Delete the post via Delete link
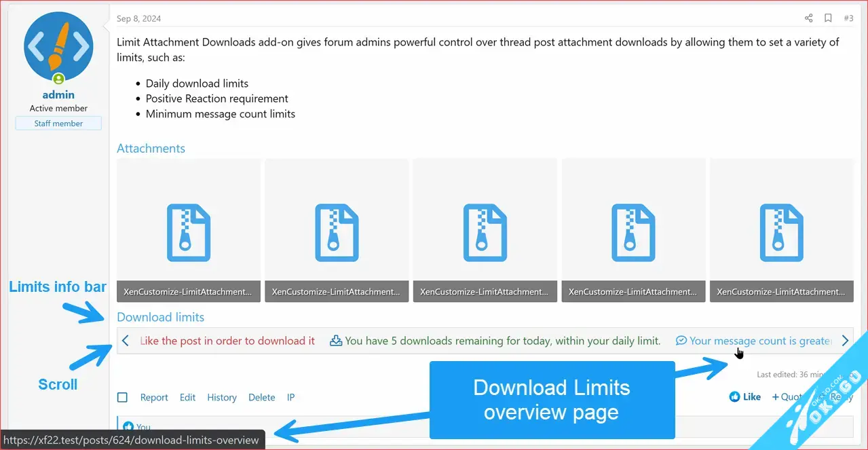Viewport: 868px width, 450px height. [261, 398]
